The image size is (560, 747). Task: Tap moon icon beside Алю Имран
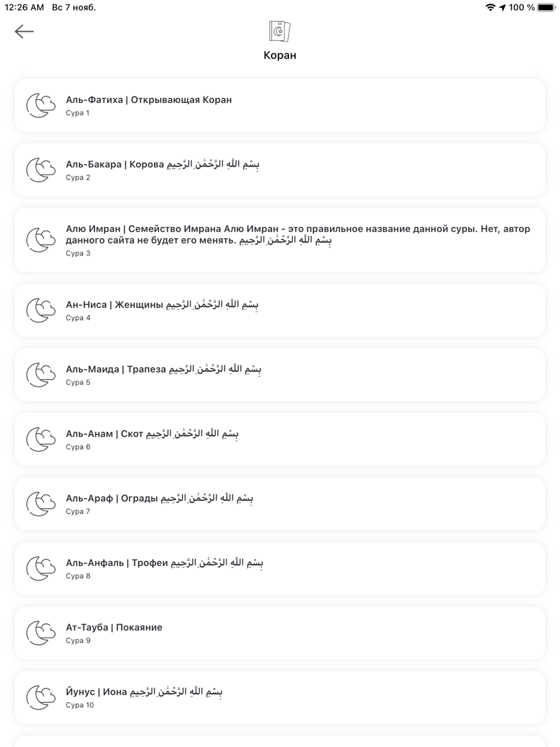[41, 240]
